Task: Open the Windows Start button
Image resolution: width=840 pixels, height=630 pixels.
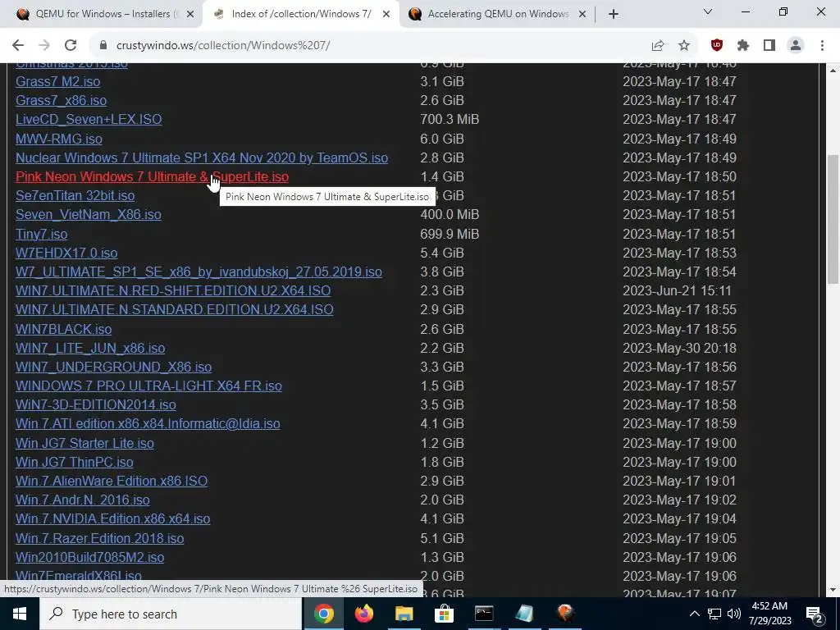Action: (x=20, y=614)
